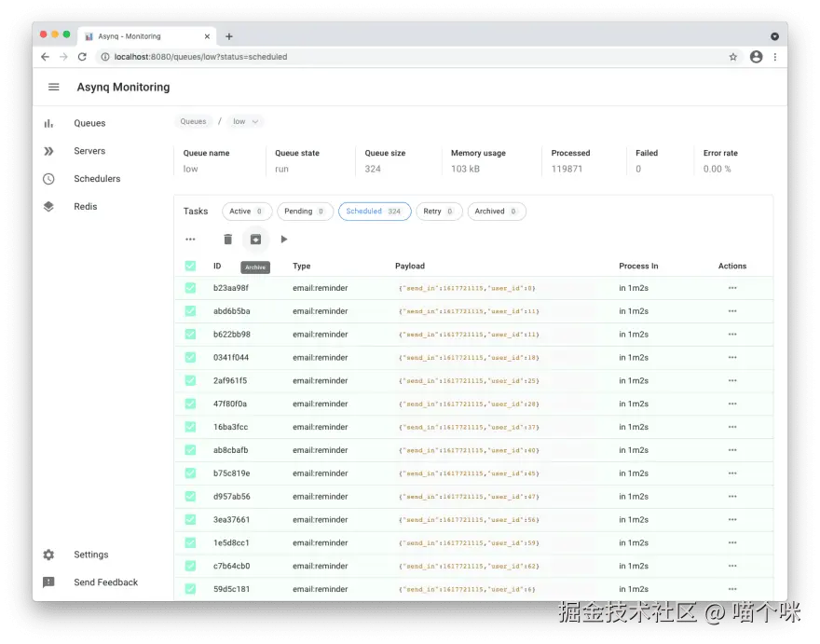Go to Servers in sidebar
This screenshot has width=820, height=644.
click(x=89, y=151)
